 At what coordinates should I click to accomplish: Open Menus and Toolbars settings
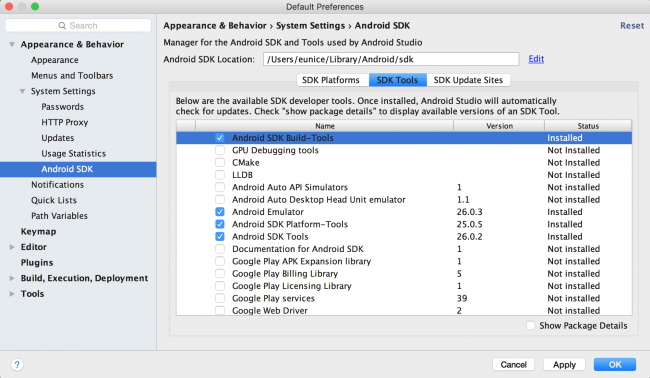[72, 76]
